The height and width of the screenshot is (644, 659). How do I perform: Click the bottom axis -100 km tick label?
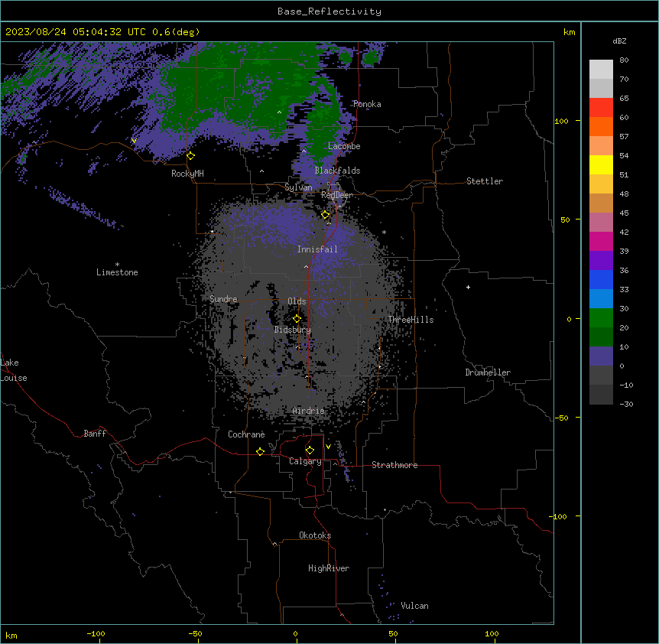(x=96, y=633)
